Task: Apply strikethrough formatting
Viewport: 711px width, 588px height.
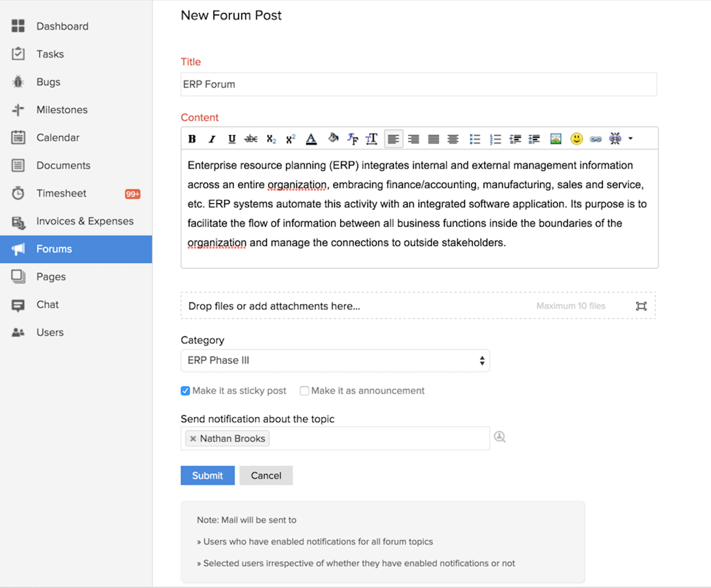Action: [251, 139]
